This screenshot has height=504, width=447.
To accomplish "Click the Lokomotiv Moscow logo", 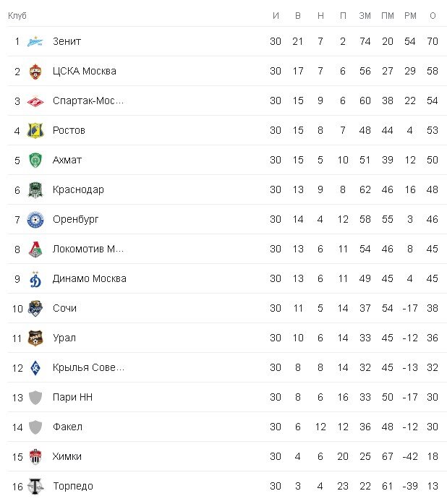I will pyautogui.click(x=35, y=249).
